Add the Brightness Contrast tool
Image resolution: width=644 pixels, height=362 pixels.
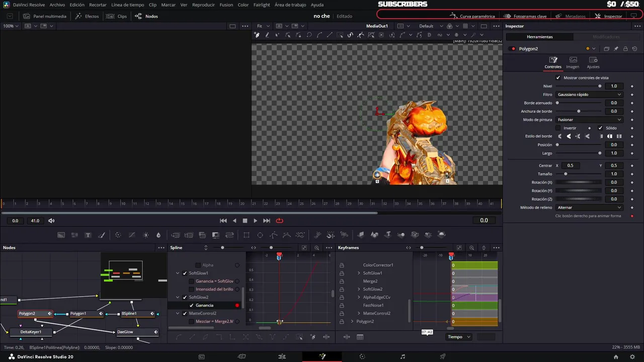click(146, 235)
